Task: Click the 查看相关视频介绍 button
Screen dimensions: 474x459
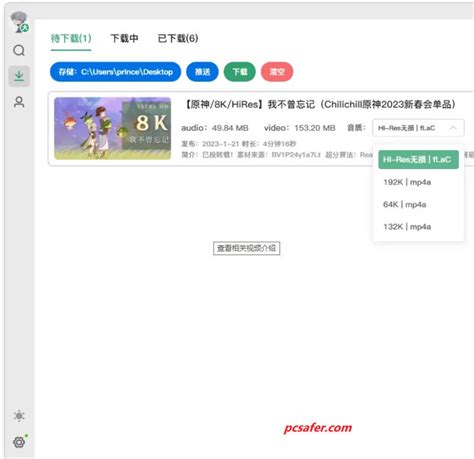Action: coord(247,248)
